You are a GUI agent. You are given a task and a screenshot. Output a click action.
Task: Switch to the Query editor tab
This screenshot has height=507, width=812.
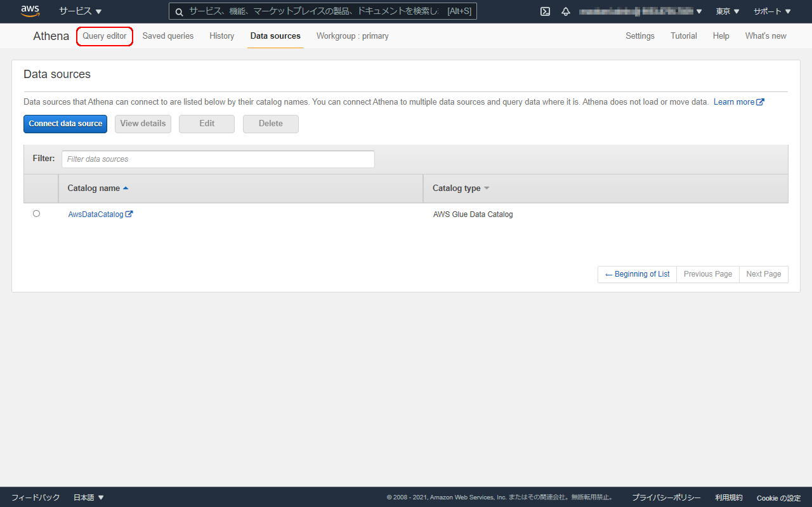pyautogui.click(x=105, y=36)
